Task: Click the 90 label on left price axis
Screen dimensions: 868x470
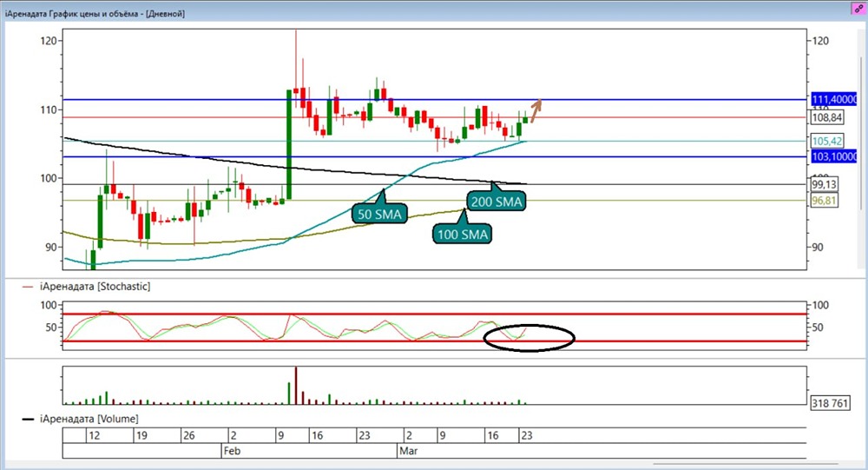Action: point(51,248)
